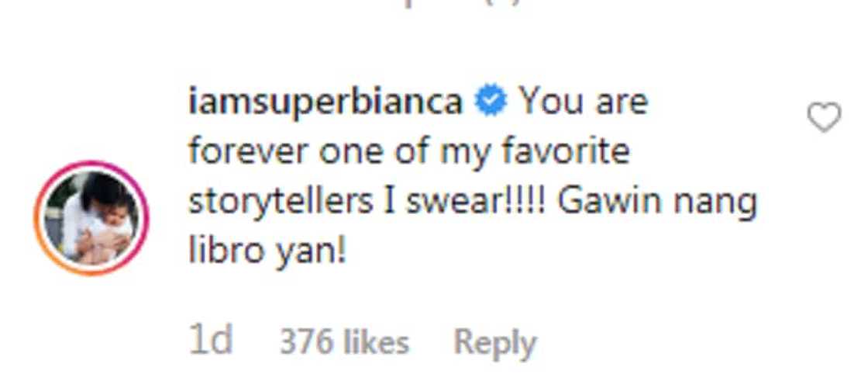View the 376 likes list
The height and width of the screenshot is (381, 868).
tap(344, 342)
